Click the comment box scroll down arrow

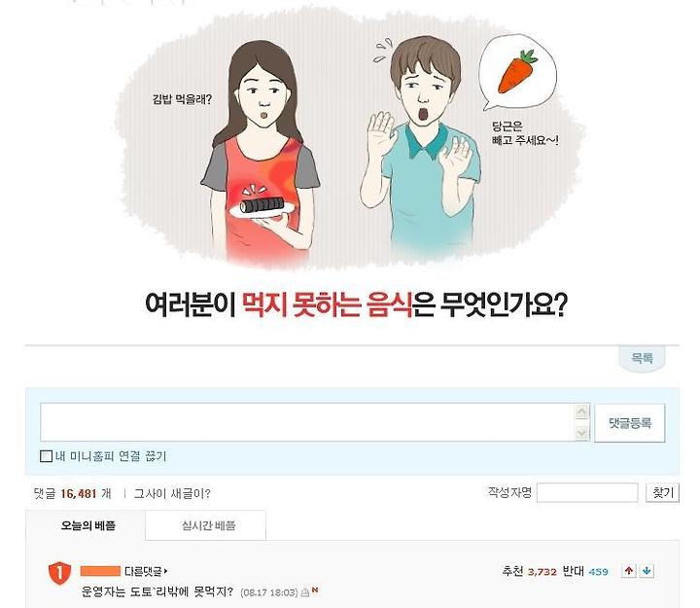[581, 433]
